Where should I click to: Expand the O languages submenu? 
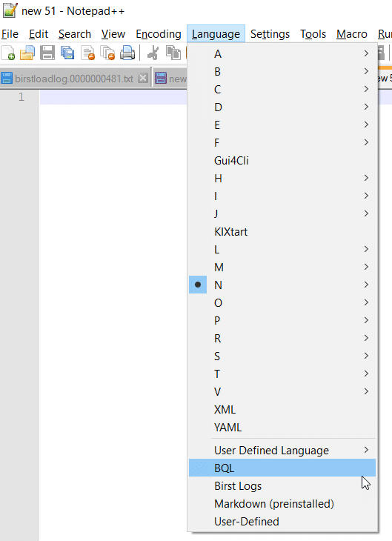tap(282, 303)
